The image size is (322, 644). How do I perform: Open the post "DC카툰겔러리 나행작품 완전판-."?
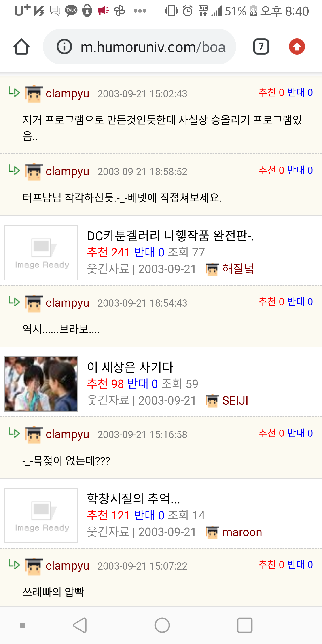click(170, 236)
